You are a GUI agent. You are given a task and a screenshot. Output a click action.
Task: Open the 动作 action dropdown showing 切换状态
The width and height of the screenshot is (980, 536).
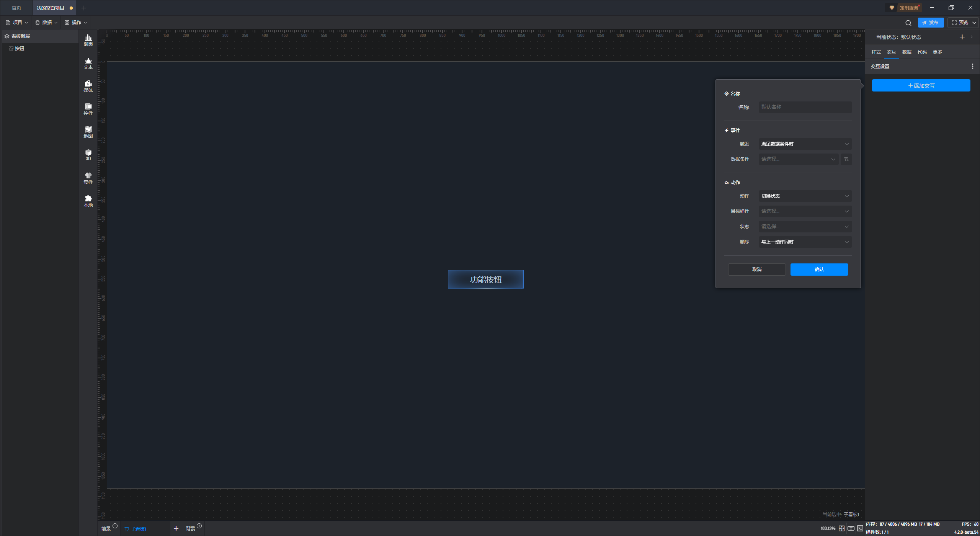click(805, 196)
